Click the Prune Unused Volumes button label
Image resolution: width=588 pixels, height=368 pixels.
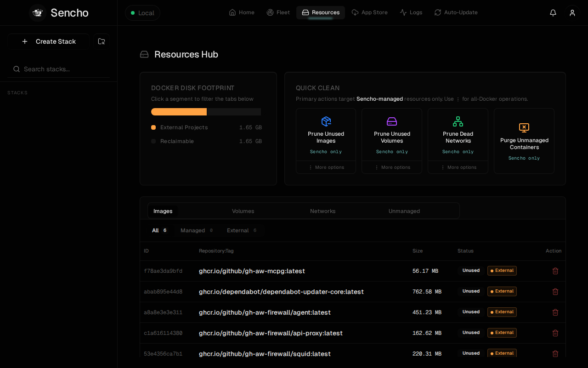[x=392, y=138]
